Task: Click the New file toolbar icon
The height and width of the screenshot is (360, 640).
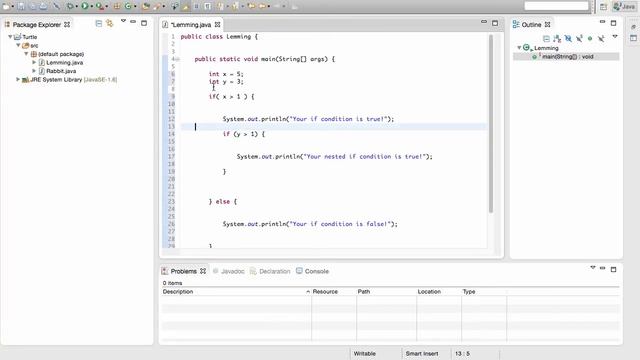Action: coord(6,6)
